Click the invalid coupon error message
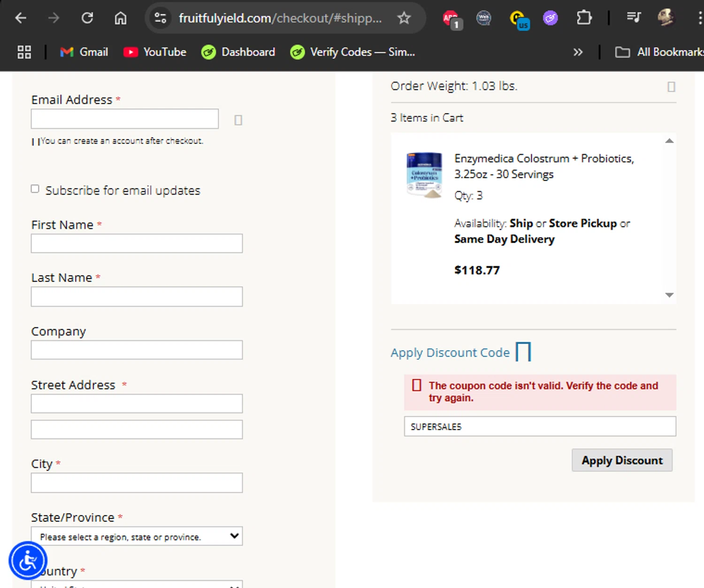Screen dimensions: 704x588 point(540,392)
